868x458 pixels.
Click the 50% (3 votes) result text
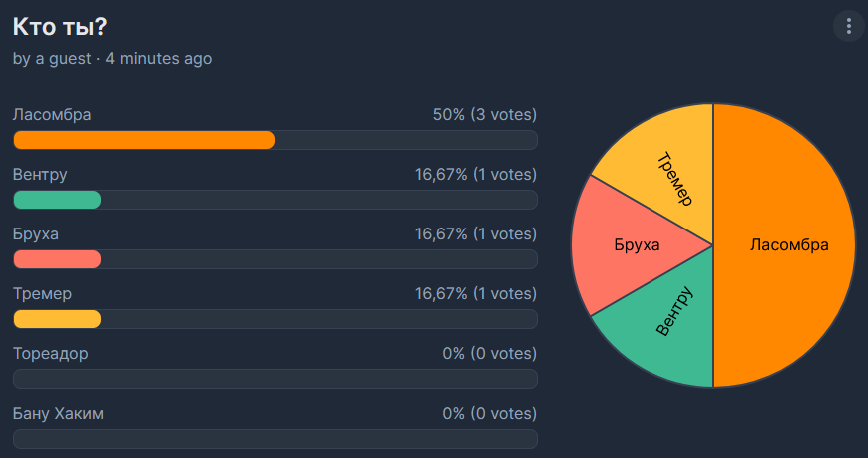pos(484,114)
